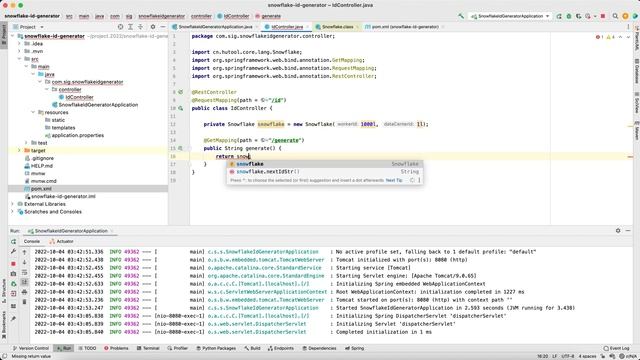
Task: Open editor tabs overflow menu (three dots)
Action: (x=628, y=27)
